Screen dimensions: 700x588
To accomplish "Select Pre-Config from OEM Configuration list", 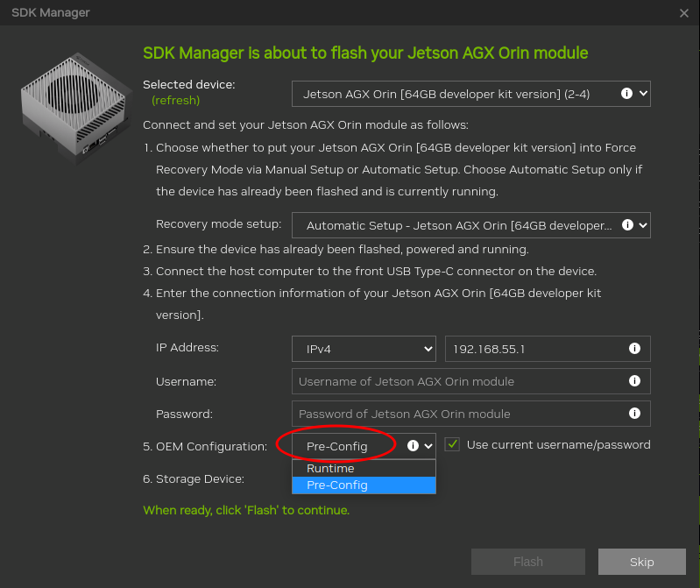I will pyautogui.click(x=364, y=485).
